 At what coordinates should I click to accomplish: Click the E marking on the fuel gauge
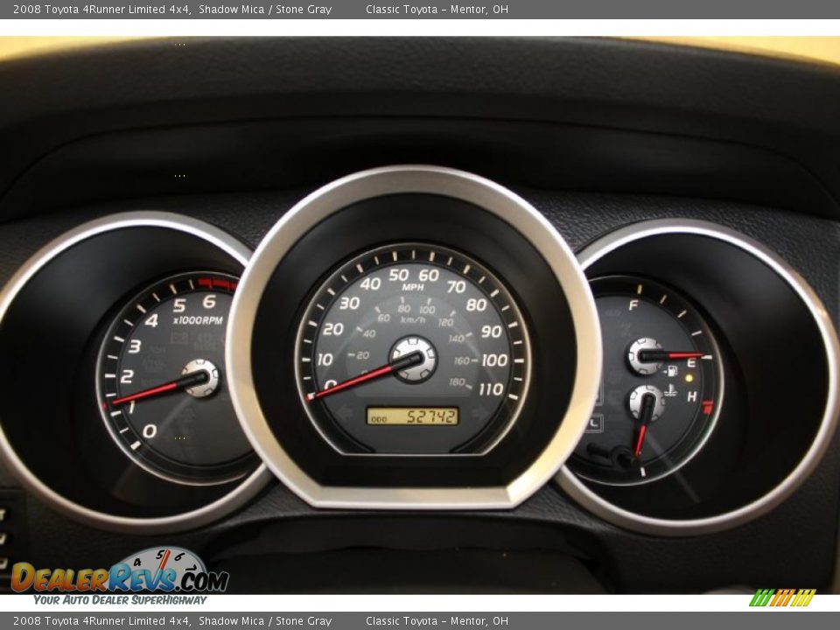point(691,361)
